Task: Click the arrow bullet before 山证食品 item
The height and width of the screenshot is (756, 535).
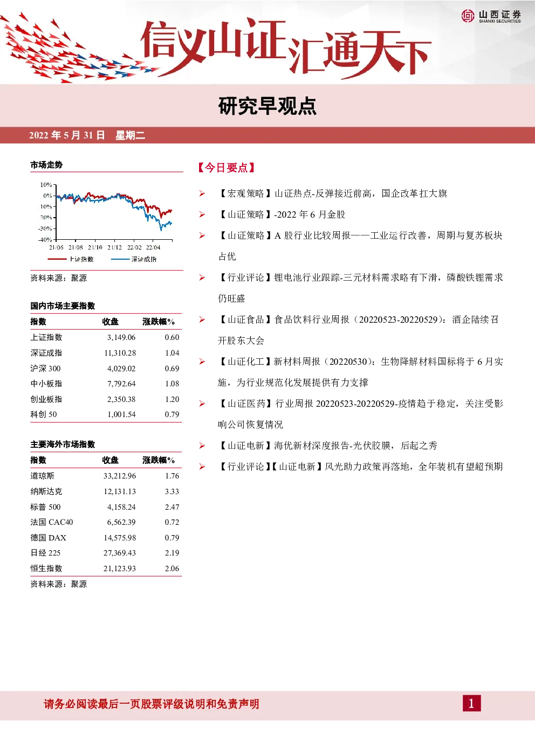Action: pos(202,320)
